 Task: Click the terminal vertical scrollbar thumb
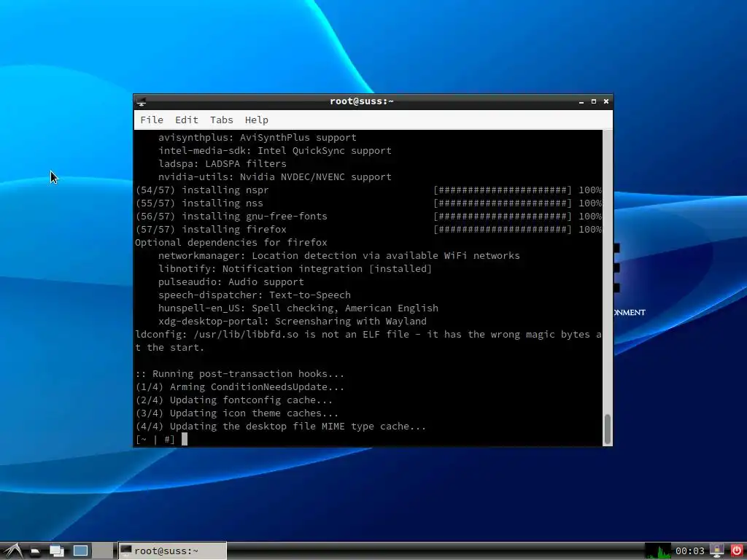pos(608,429)
